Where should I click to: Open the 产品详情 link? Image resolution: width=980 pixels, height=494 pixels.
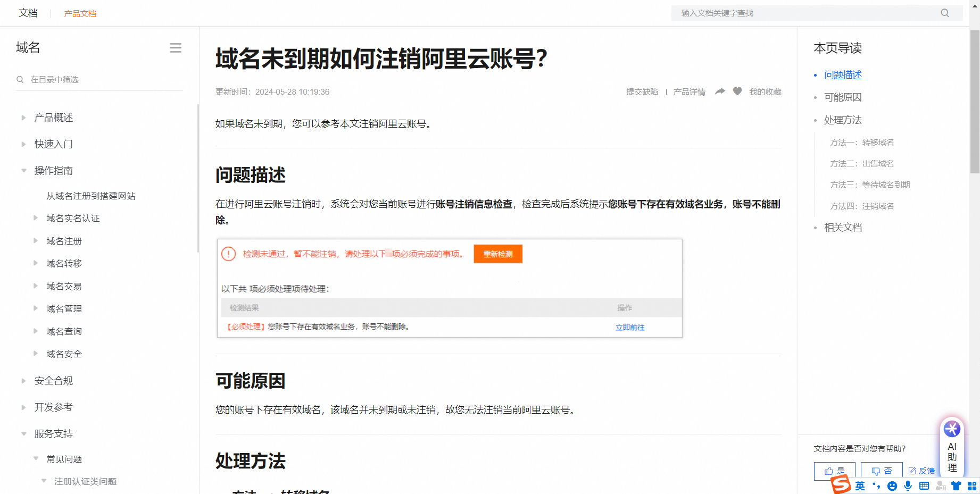point(690,92)
